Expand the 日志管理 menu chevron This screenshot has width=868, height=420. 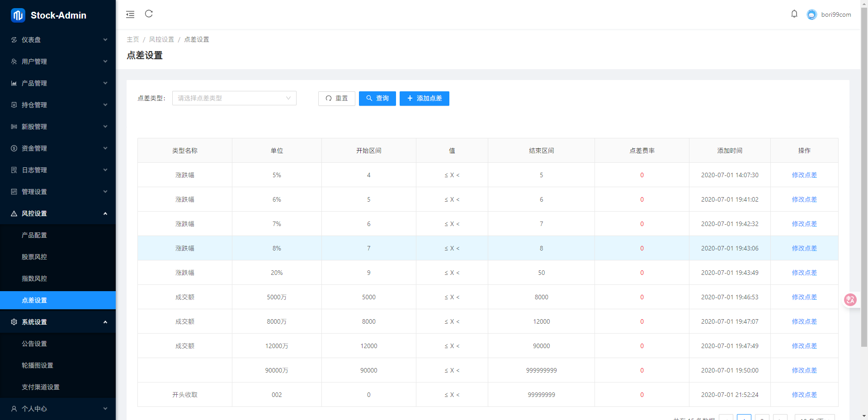(105, 170)
